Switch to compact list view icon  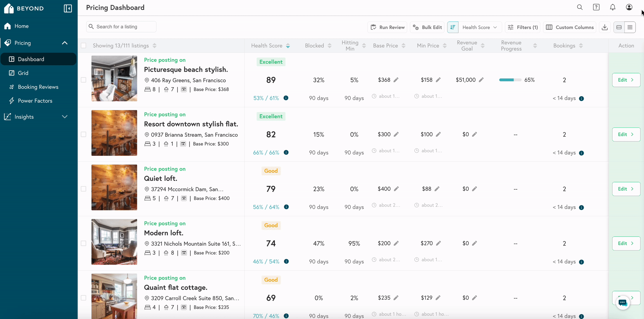[x=630, y=27]
